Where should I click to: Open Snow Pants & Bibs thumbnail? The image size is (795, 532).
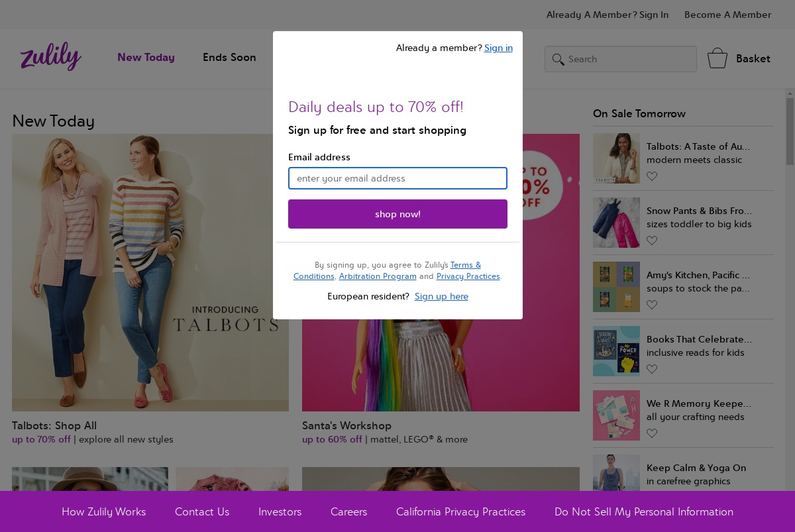(616, 223)
